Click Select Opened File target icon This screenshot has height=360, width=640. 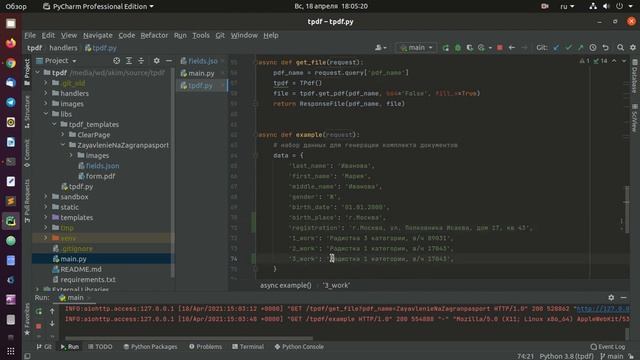[117, 61]
